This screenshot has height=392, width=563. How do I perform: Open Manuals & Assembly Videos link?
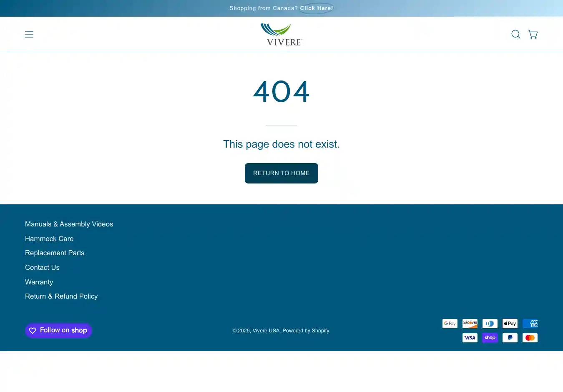69,224
